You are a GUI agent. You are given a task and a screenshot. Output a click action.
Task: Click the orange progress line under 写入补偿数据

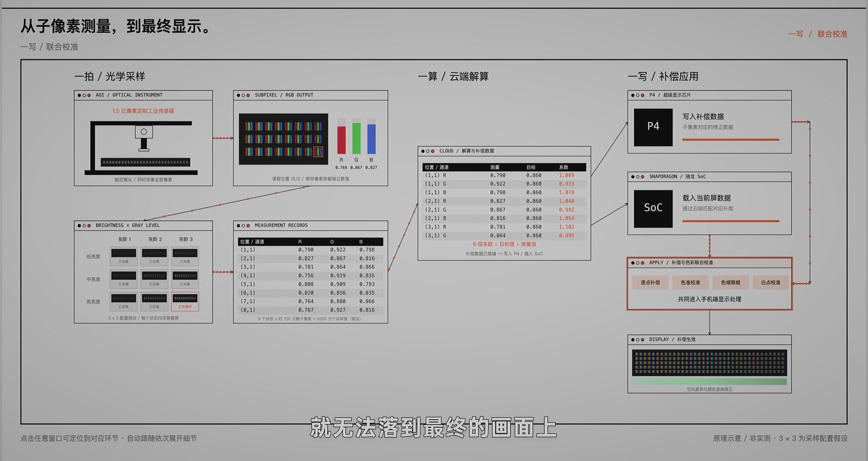(x=731, y=139)
